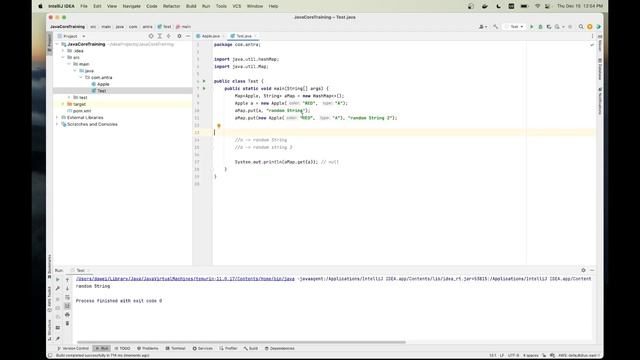
Task: Open the Project view selector dropdown
Action: coord(71,36)
